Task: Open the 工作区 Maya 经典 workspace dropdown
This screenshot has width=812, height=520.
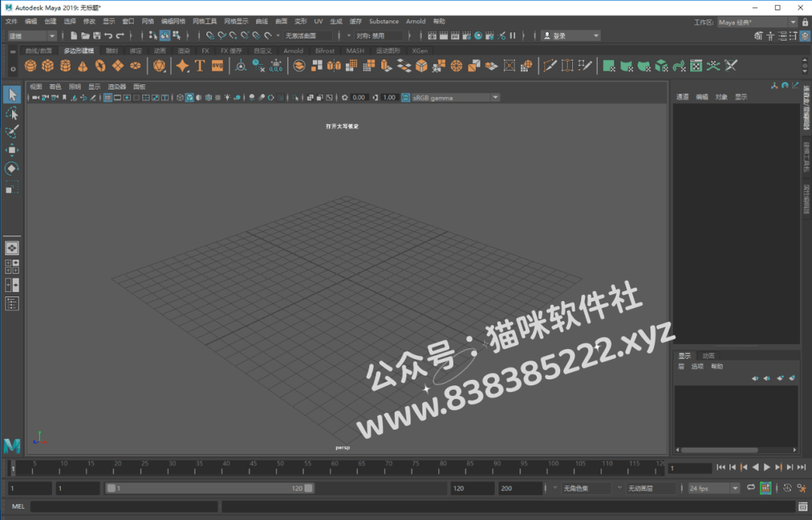Action: [x=757, y=23]
